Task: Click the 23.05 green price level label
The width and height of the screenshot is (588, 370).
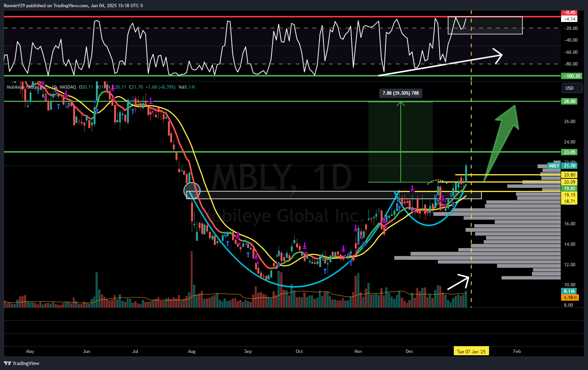Action: 569,152
